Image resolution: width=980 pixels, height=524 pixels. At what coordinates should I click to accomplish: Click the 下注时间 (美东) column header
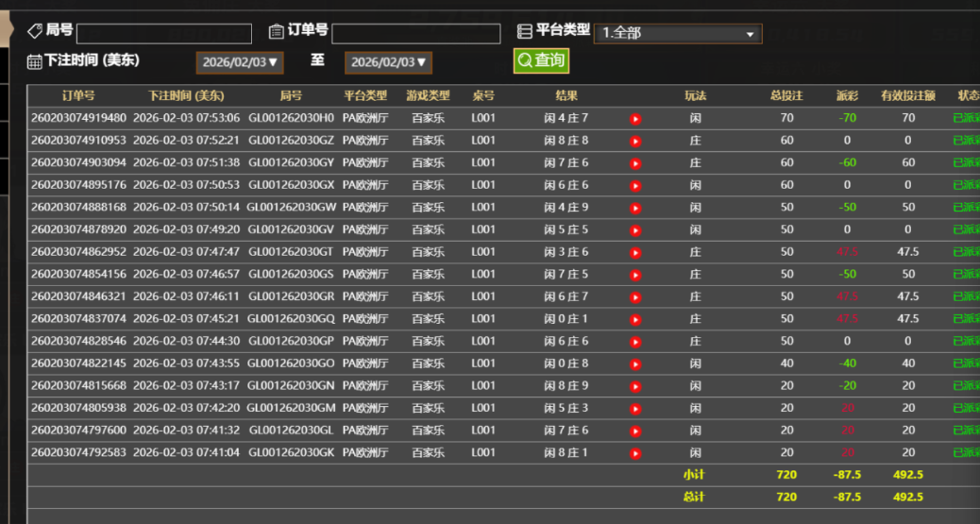[186, 96]
